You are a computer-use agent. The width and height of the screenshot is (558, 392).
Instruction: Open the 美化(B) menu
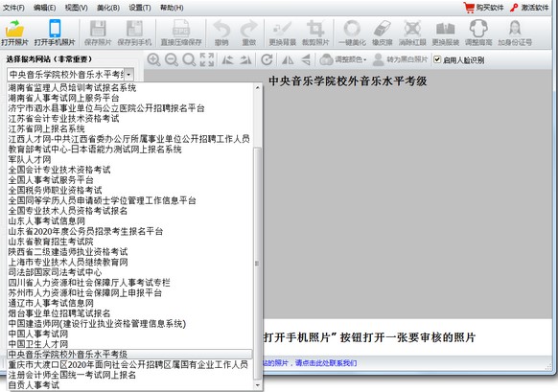[108, 8]
